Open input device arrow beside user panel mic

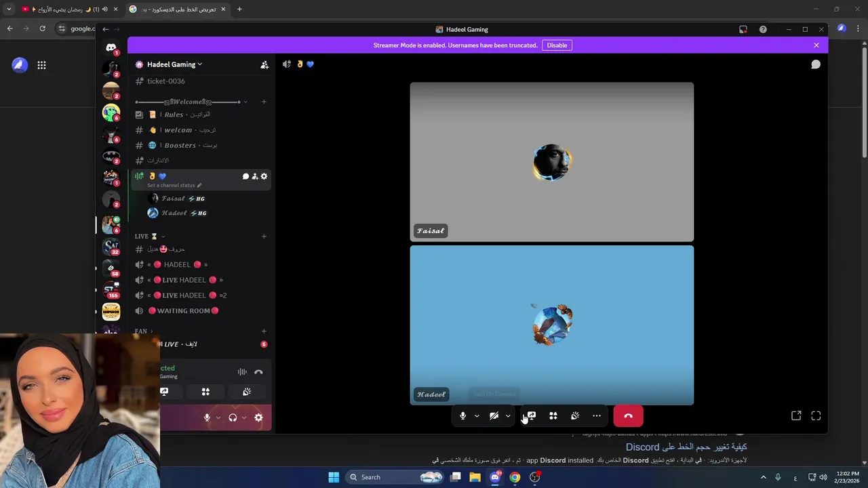pyautogui.click(x=218, y=418)
